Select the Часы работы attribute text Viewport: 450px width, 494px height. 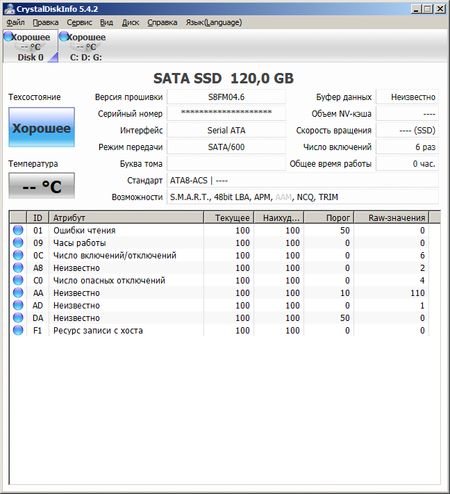click(80, 243)
